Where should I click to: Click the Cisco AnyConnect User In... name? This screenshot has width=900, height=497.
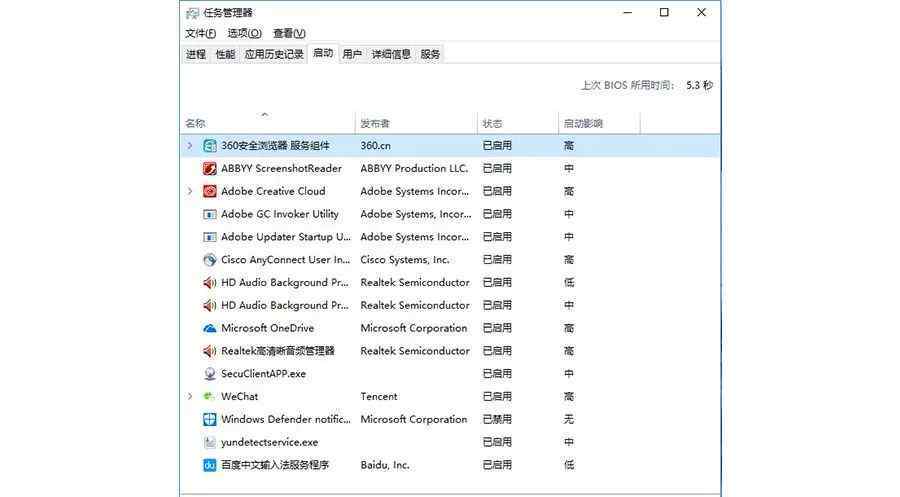tap(285, 260)
